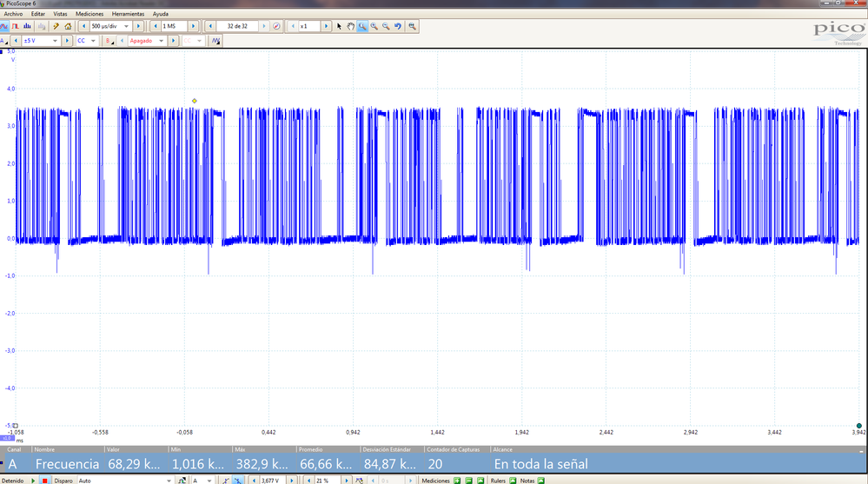Open the Mediciones menu
The image size is (868, 484).
[89, 14]
